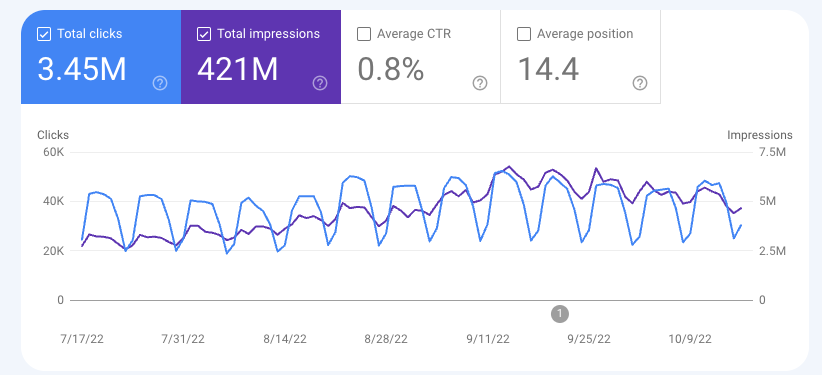Click the annotation marker numbered 1
The height and width of the screenshot is (375, 822).
(560, 314)
